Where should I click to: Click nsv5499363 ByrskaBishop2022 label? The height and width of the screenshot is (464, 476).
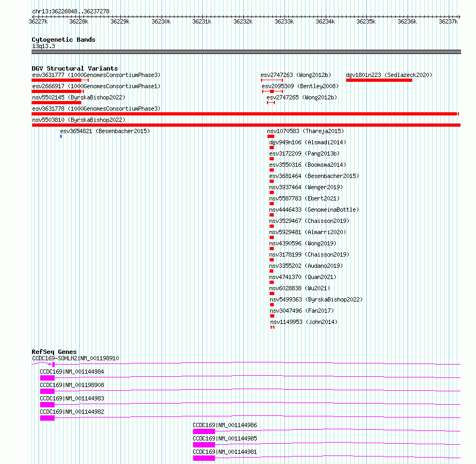pos(316,299)
